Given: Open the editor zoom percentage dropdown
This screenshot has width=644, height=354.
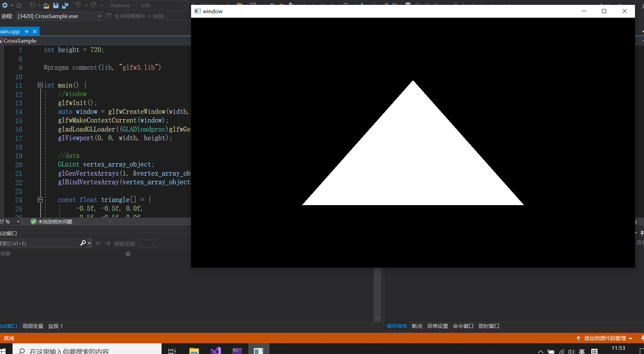Looking at the screenshot, I should 18,221.
